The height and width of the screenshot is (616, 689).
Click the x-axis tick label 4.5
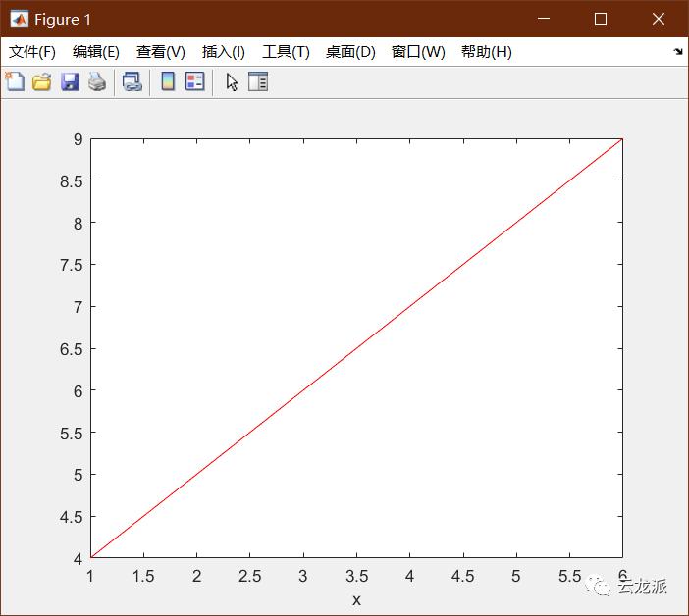tap(463, 576)
